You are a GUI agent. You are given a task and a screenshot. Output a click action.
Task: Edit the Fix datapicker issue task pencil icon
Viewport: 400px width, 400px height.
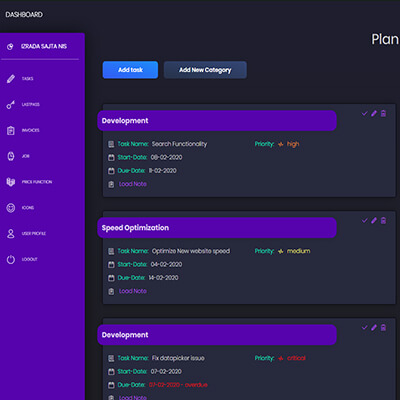coord(374,328)
